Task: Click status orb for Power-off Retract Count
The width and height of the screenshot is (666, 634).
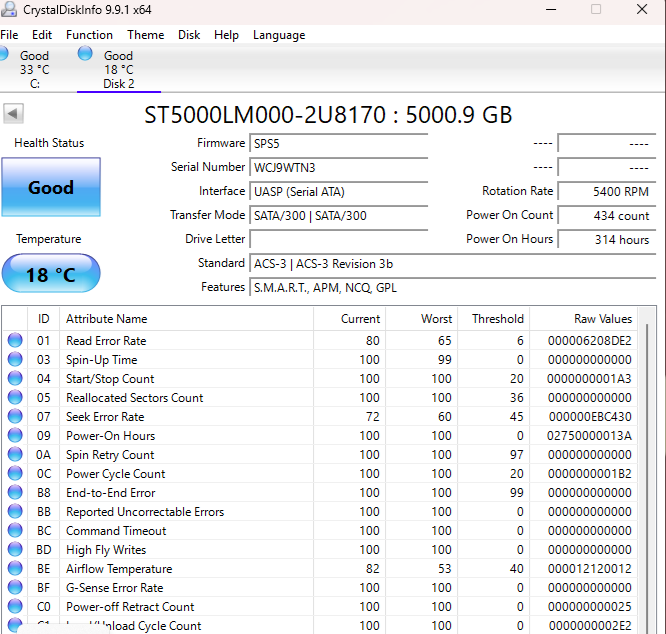Action: click(x=15, y=606)
